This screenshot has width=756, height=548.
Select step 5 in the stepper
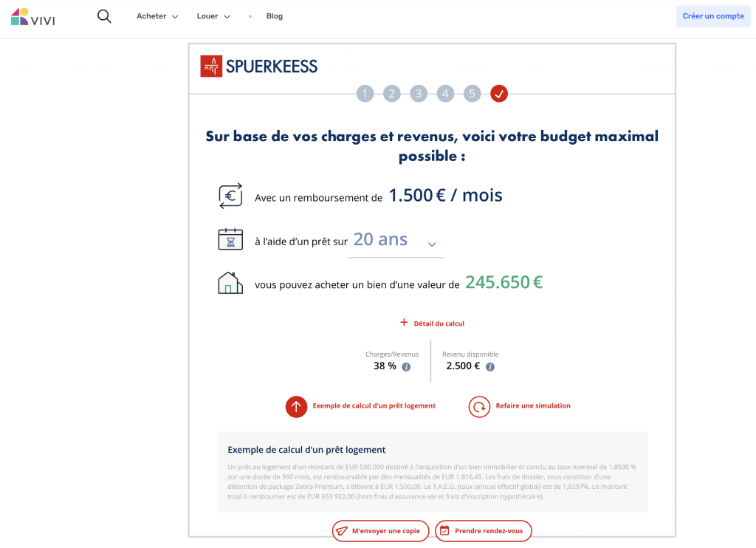coord(472,94)
